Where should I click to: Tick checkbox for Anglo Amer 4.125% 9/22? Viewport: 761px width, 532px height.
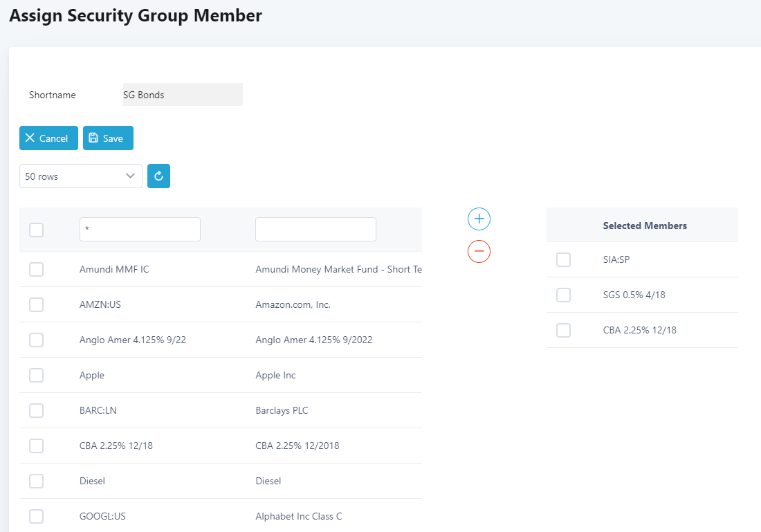pyautogui.click(x=37, y=340)
